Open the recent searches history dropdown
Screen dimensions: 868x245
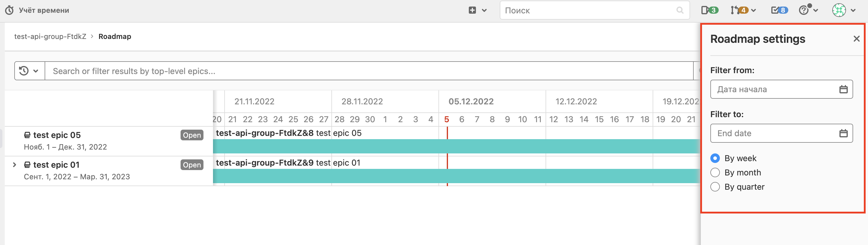[x=29, y=71]
